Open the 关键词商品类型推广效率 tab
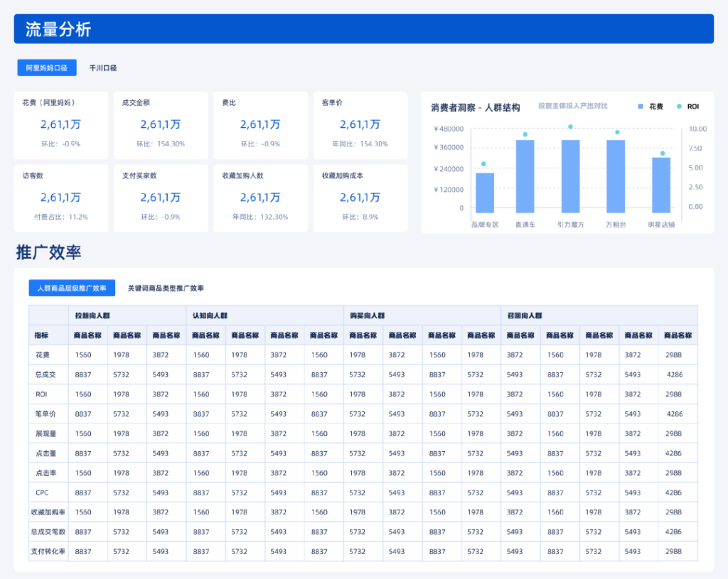 166,288
